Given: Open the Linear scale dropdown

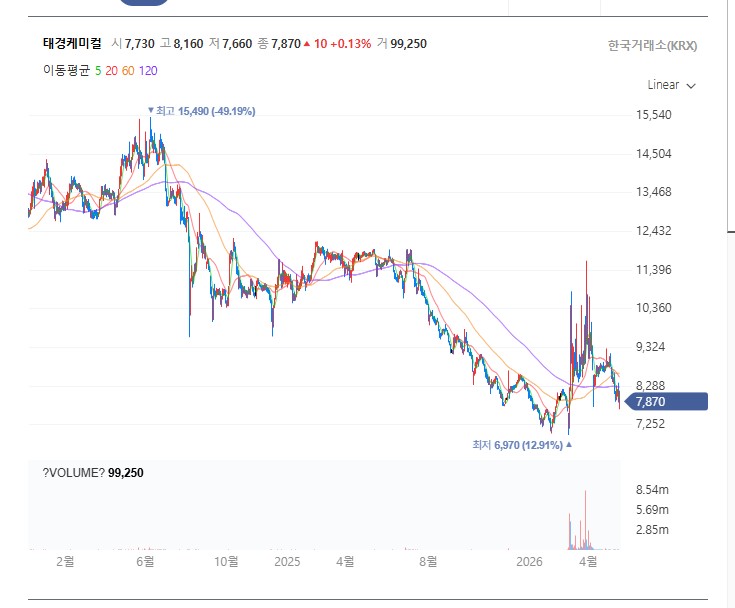Looking at the screenshot, I should [671, 85].
